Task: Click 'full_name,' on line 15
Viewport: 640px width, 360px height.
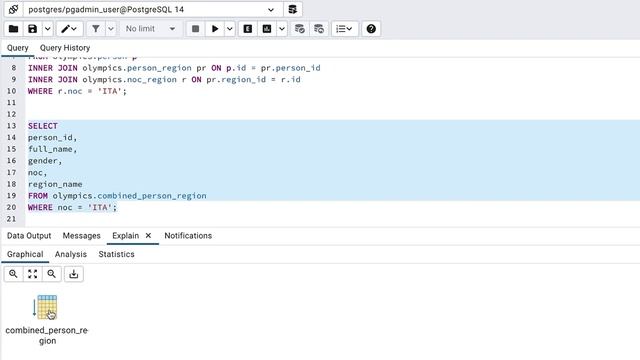Action: coord(52,149)
